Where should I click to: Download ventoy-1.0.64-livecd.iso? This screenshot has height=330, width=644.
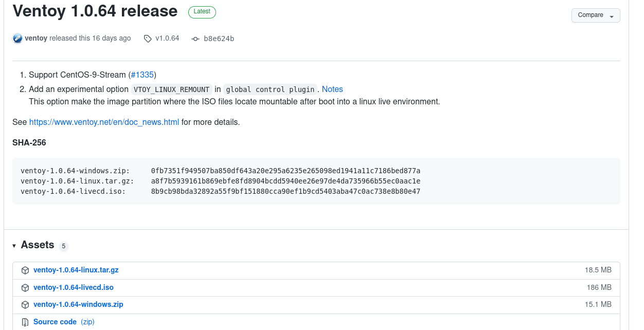point(73,287)
